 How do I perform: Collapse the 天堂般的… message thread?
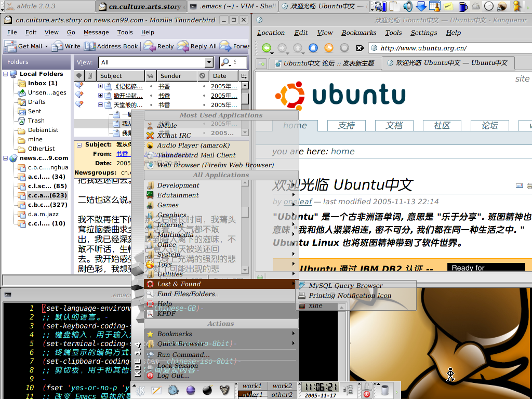(100, 105)
